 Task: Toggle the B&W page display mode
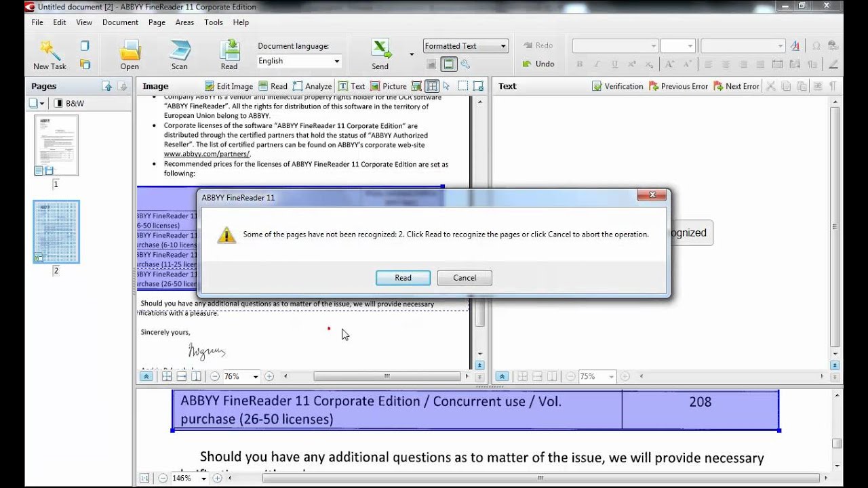click(69, 104)
